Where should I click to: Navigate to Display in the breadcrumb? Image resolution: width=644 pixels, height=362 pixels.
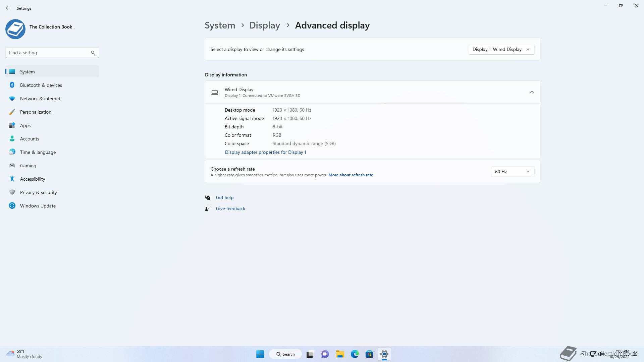point(264,25)
